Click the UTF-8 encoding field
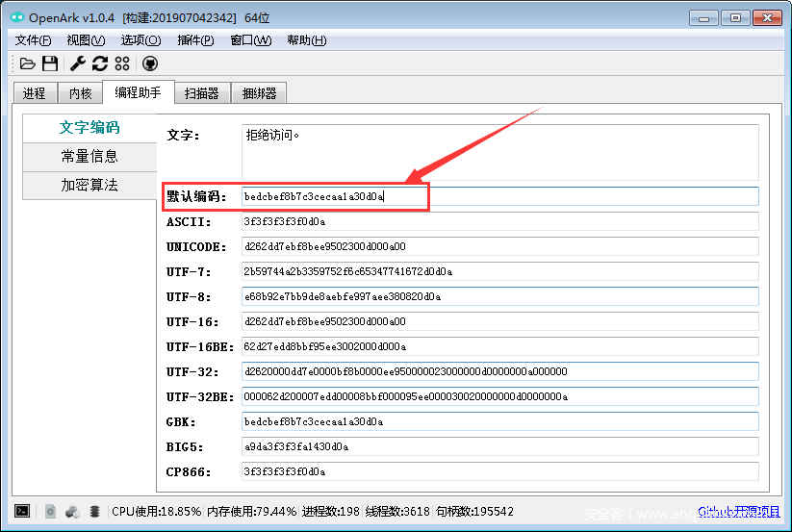The image size is (792, 532). [x=499, y=296]
